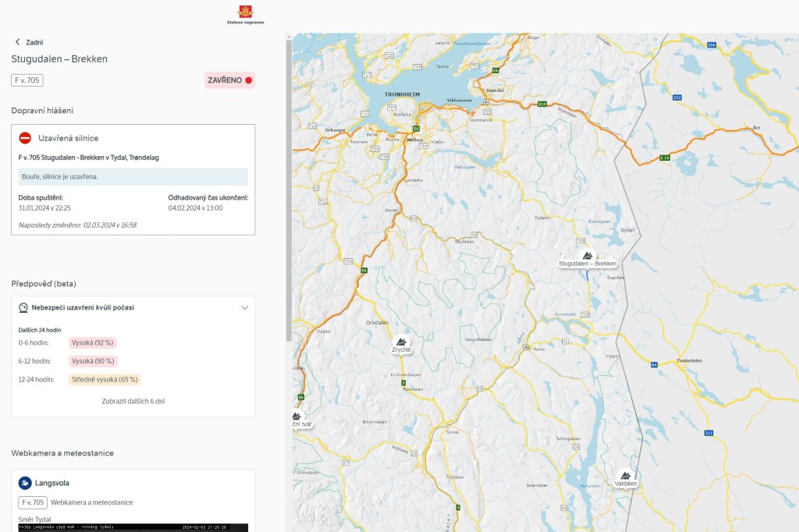Click F v. 705 badge in Langsvola card
The image size is (799, 532).
pyautogui.click(x=33, y=502)
